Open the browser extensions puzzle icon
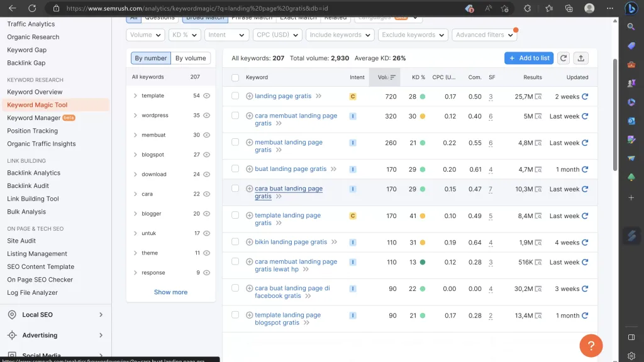 tap(528, 8)
